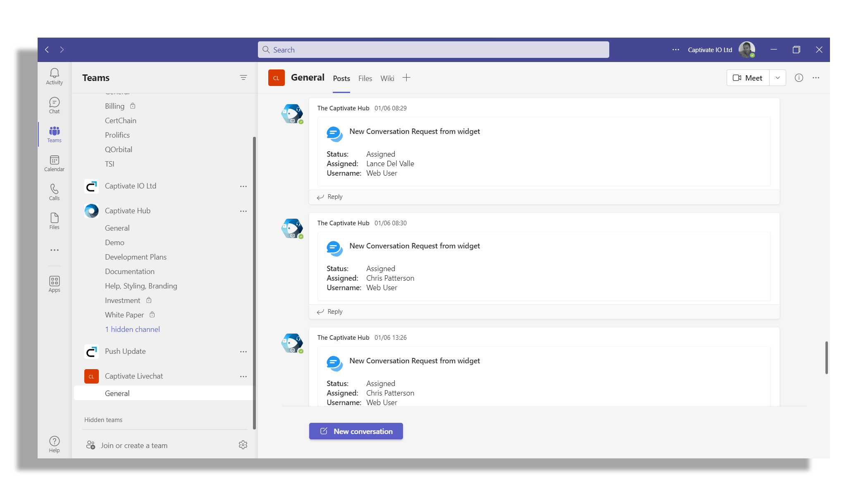Viewport: 868px width, 496px height.
Task: Click Captivate Hub avatar on 08:29 post
Action: click(x=292, y=114)
